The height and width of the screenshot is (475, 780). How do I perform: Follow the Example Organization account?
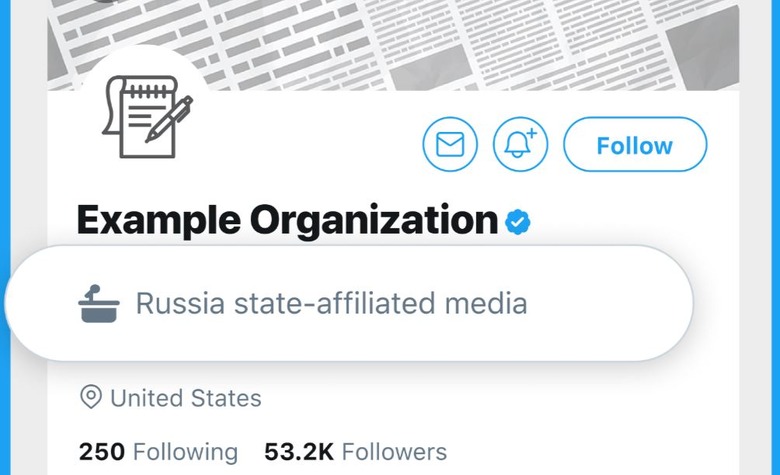click(634, 146)
